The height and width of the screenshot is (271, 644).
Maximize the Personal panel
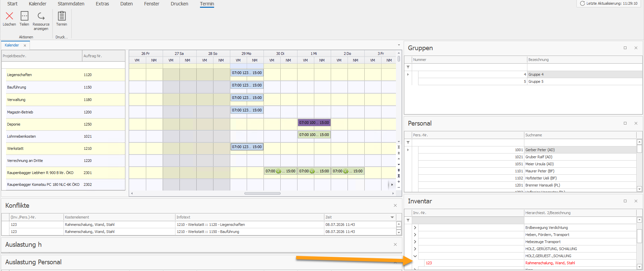pyautogui.click(x=625, y=123)
